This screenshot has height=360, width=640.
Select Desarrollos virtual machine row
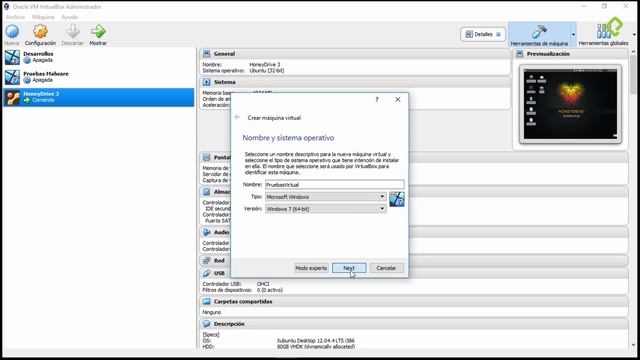click(x=98, y=57)
